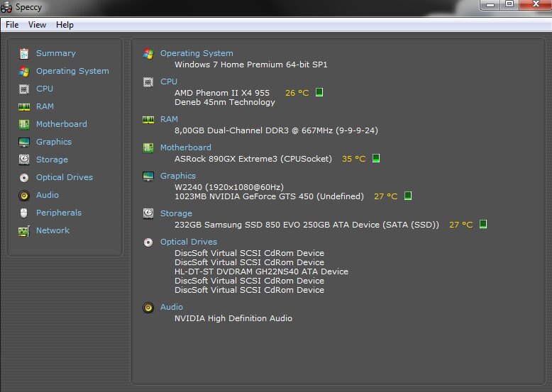This screenshot has height=392, width=552.
Task: Open the RAM heading link in main panel
Action: point(170,119)
